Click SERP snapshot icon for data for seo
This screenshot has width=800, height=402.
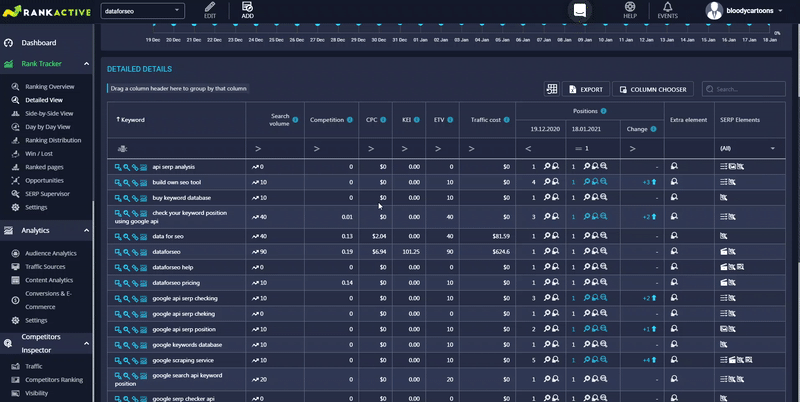click(x=143, y=236)
